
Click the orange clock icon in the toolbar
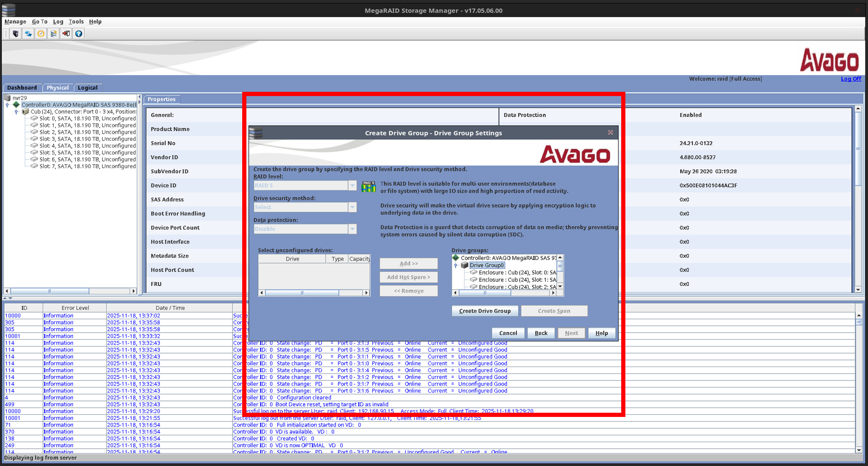coord(41,34)
